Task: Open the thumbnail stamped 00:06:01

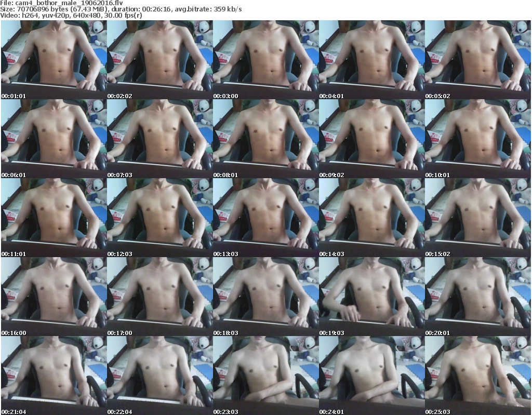Action: point(54,139)
